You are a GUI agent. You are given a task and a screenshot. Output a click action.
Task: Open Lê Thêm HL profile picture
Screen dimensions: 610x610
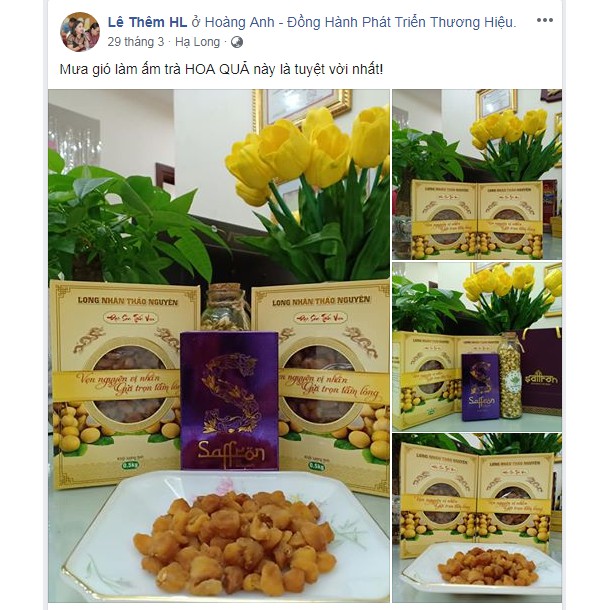[x=80, y=32]
